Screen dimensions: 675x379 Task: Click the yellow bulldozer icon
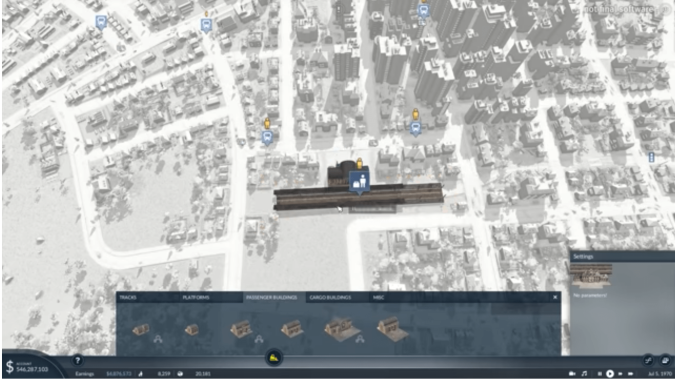[x=274, y=357]
